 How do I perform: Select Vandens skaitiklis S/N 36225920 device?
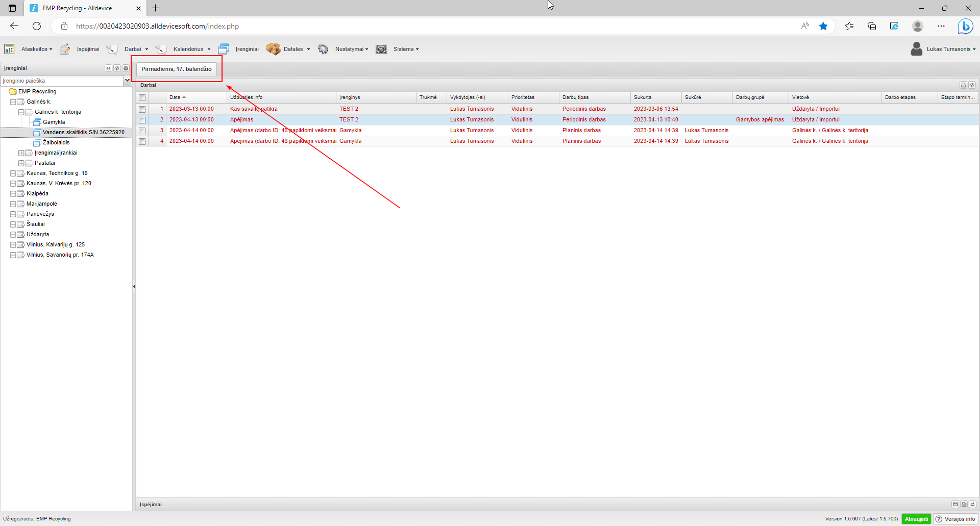click(84, 133)
